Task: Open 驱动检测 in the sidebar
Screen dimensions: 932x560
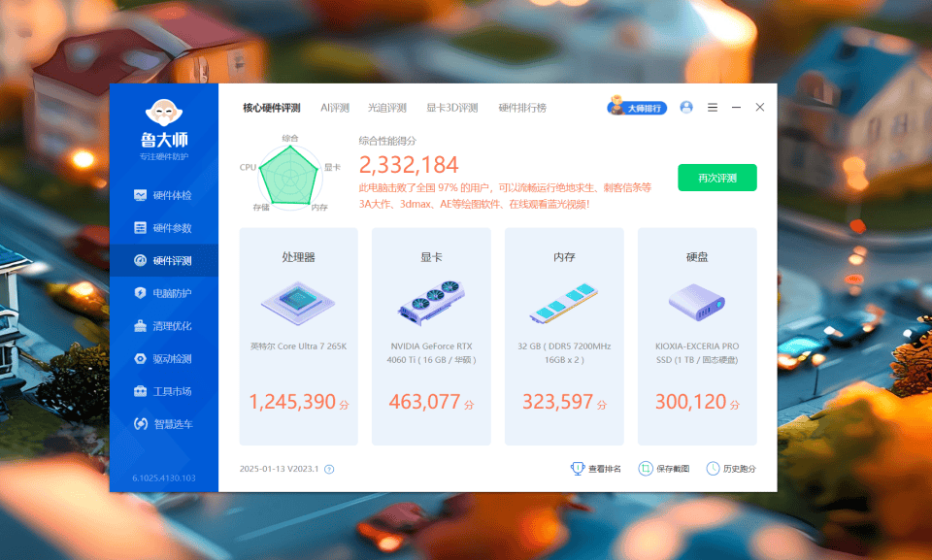Action: pyautogui.click(x=163, y=358)
